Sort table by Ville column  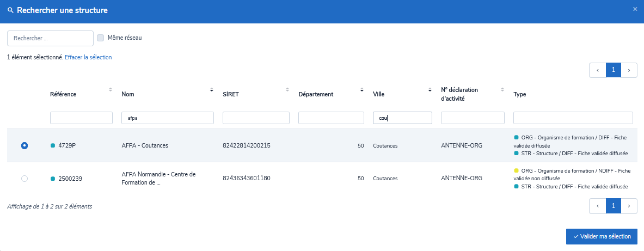pos(430,89)
